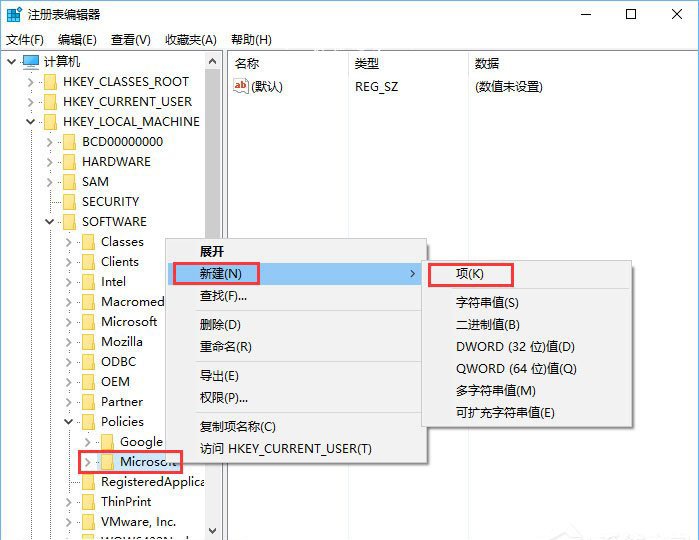
Task: Open the 文件(F) menu
Action: (x=25, y=40)
